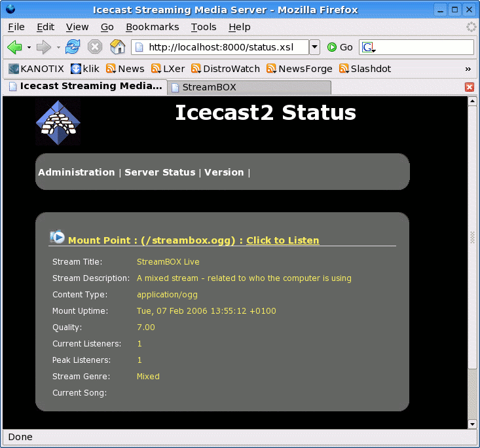Screen dimensions: 480x448
Task: Click the Mount Uptime date value
Action: 206,311
